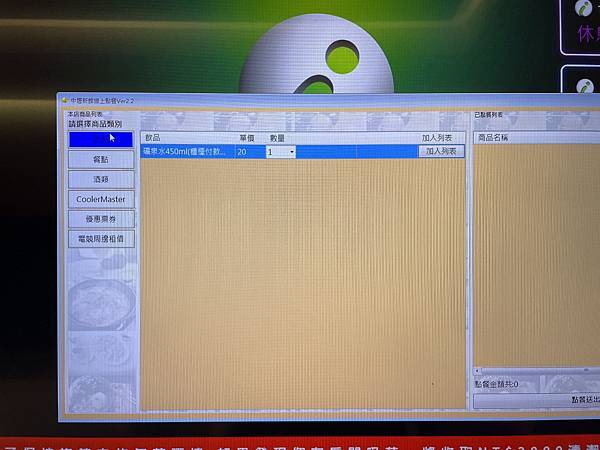The image size is (600, 450).
Task: Open the 優惠票券 category
Action: pos(101,219)
